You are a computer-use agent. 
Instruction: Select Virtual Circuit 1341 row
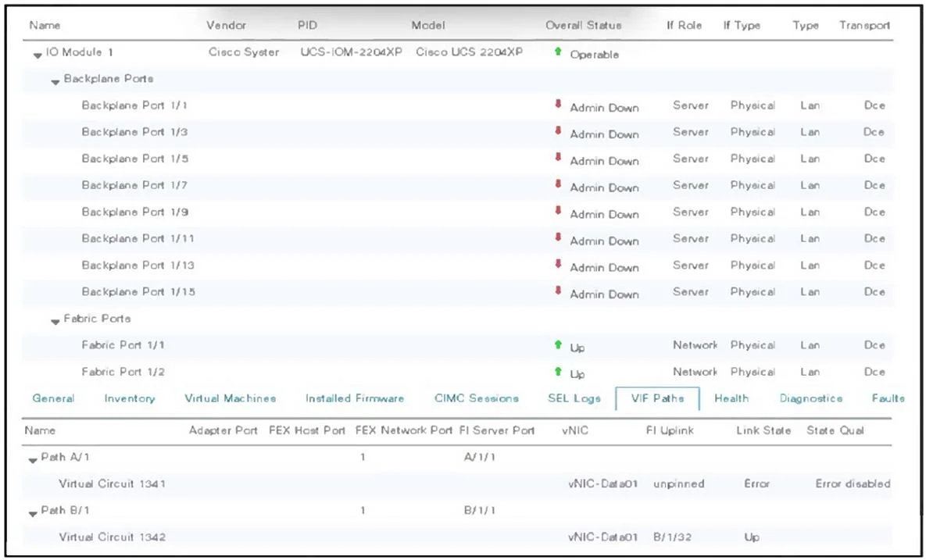[x=456, y=484]
